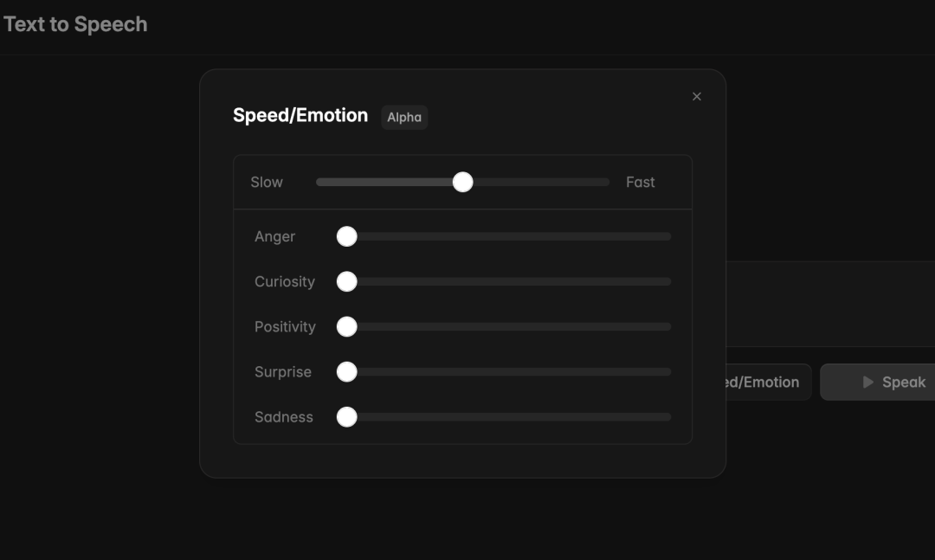This screenshot has height=560, width=935.
Task: Click the Anger slider handle
Action: (x=347, y=237)
